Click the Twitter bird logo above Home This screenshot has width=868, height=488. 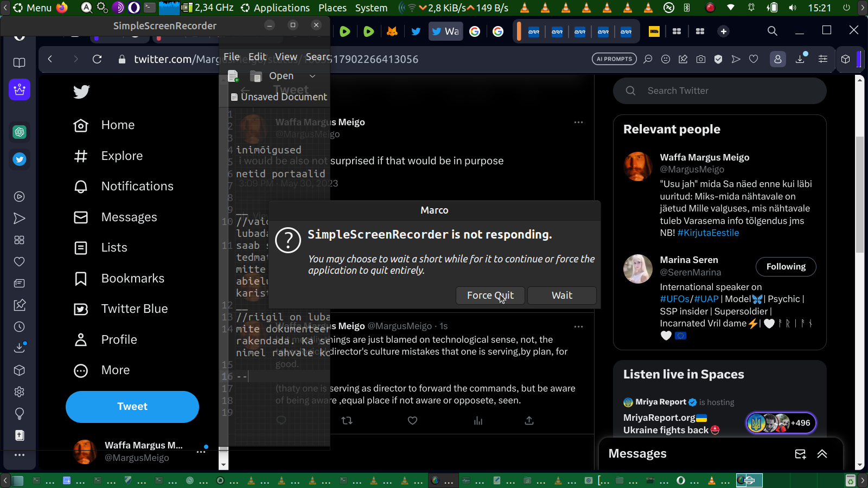(x=81, y=92)
